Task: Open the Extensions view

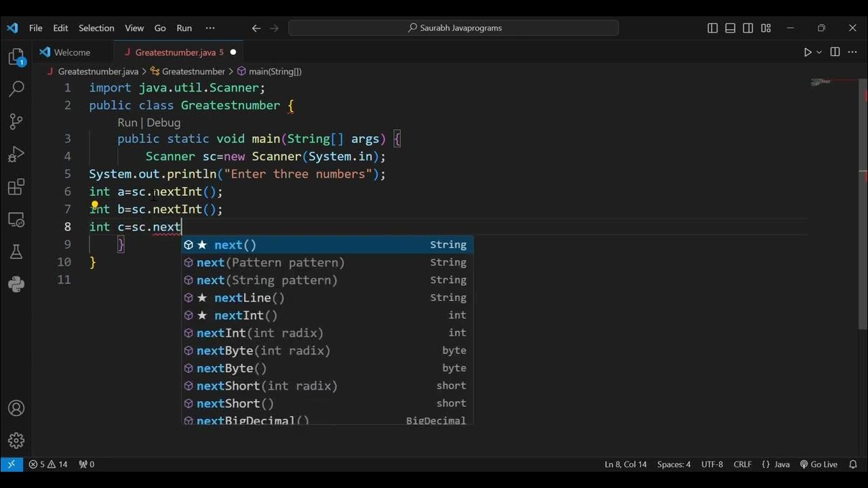Action: pyautogui.click(x=16, y=187)
